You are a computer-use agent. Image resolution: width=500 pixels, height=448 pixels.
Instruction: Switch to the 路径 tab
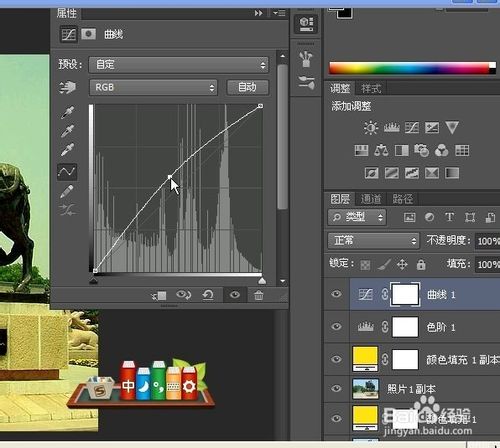[x=402, y=199]
